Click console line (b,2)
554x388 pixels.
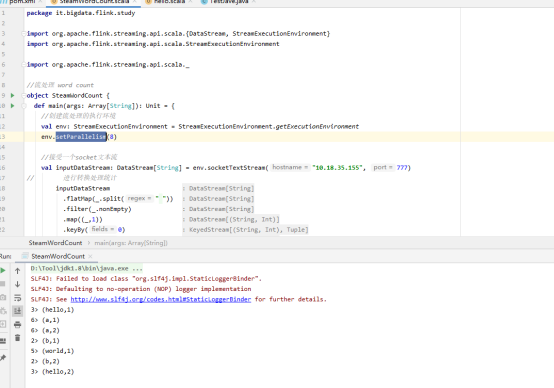pyautogui.click(x=45, y=361)
